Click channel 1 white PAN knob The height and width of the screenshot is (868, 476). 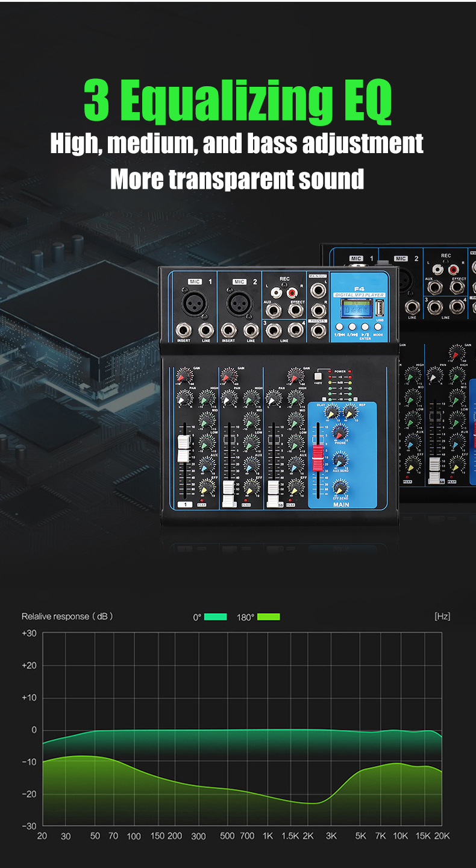(x=184, y=398)
